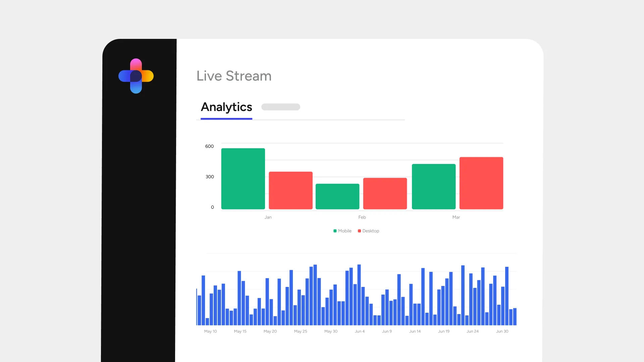Select the red Feb Desktop bar
The height and width of the screenshot is (362, 644).
tap(385, 193)
